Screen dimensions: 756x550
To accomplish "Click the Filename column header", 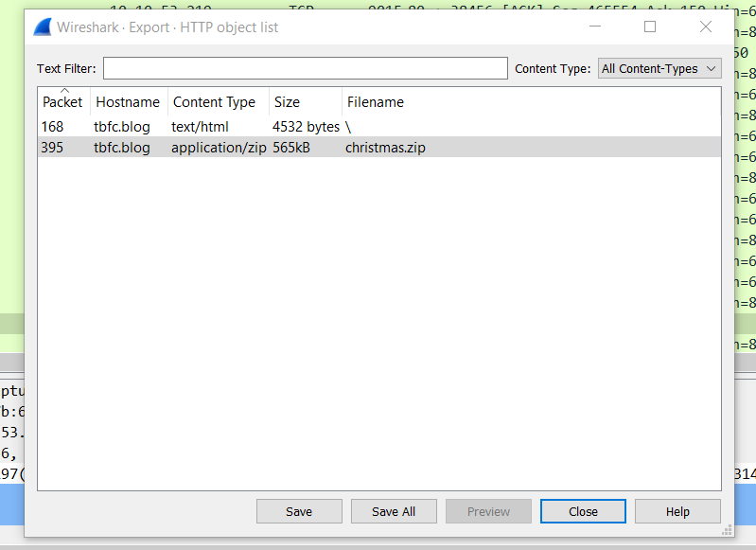I will (376, 102).
